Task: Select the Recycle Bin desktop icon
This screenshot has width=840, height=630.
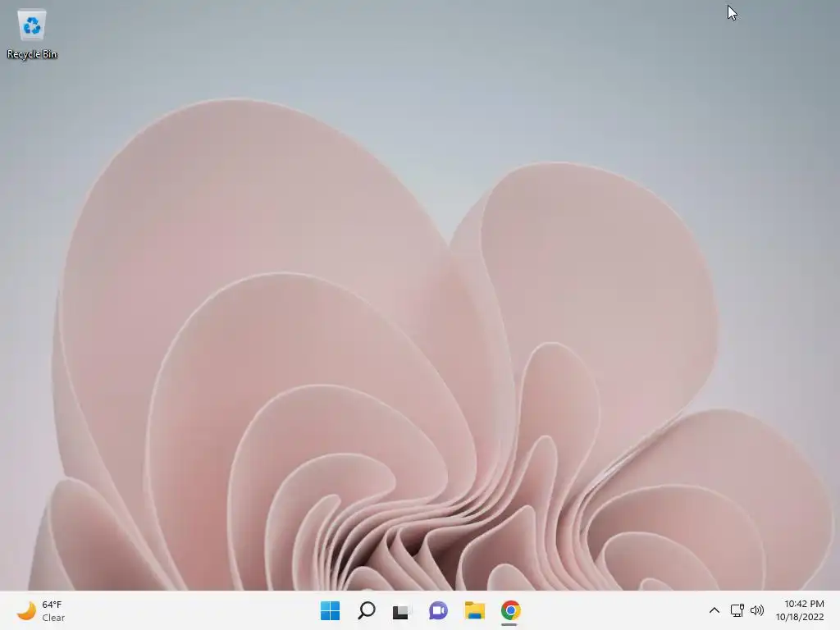Action: [x=32, y=34]
